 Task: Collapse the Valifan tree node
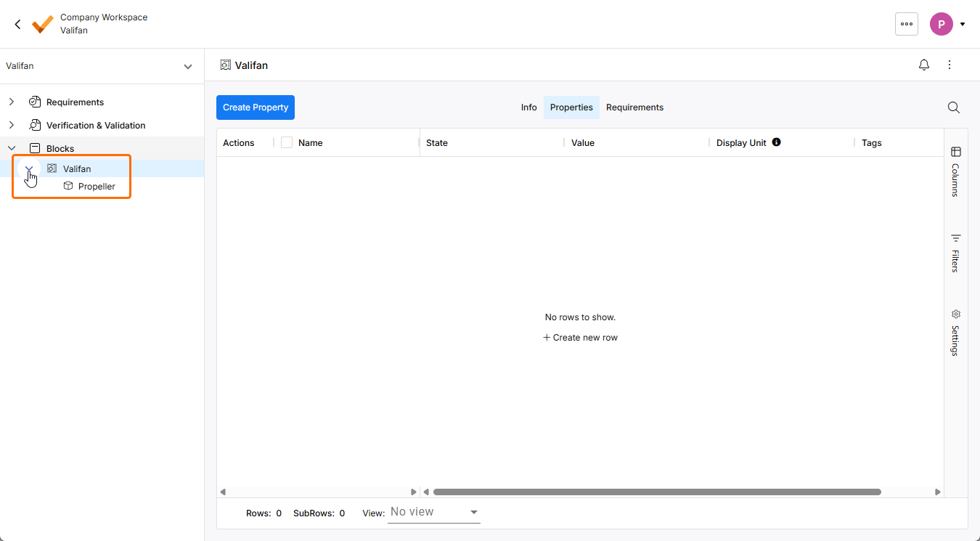coord(29,168)
